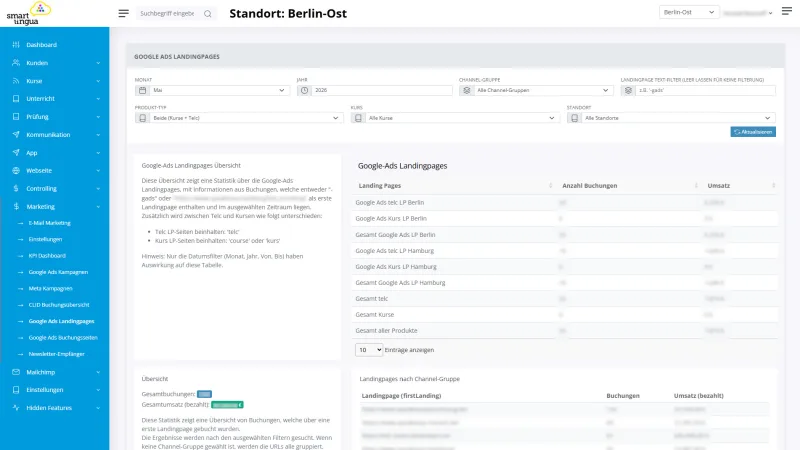The image size is (800, 450).
Task: Open the top-right hamburger menu icon
Action: (787, 11)
